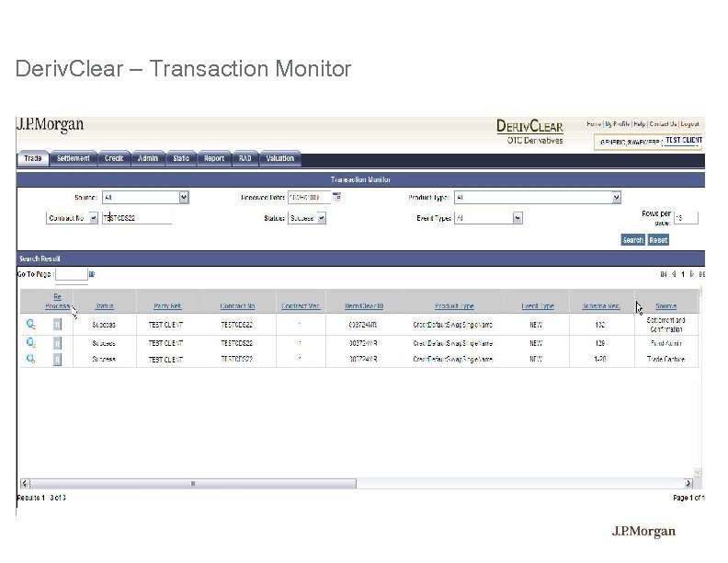Go to the next results page
Viewport: 728px width, 563px height.
tap(692, 274)
